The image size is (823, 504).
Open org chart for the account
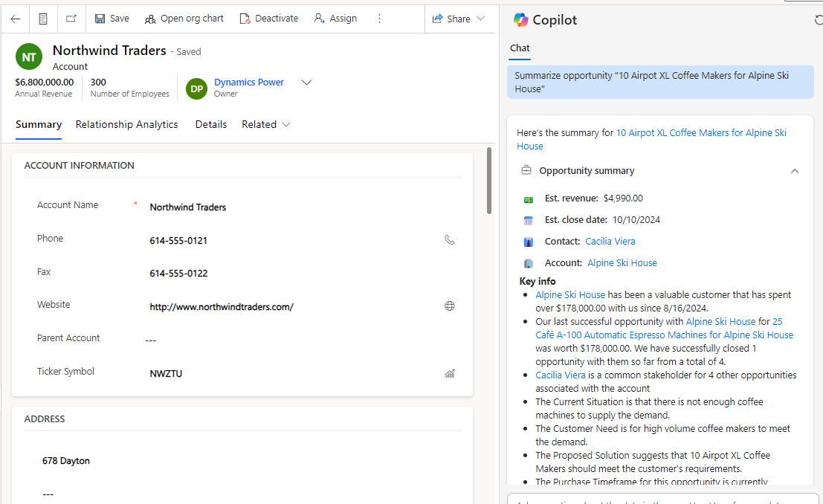coord(184,19)
